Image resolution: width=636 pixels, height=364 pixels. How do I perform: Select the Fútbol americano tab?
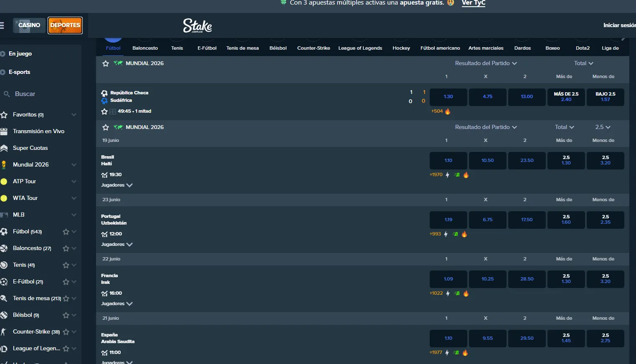440,48
